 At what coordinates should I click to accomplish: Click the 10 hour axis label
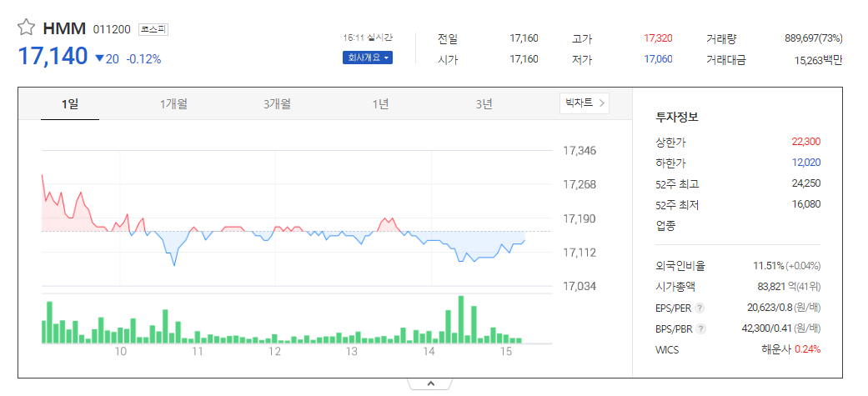coord(120,352)
